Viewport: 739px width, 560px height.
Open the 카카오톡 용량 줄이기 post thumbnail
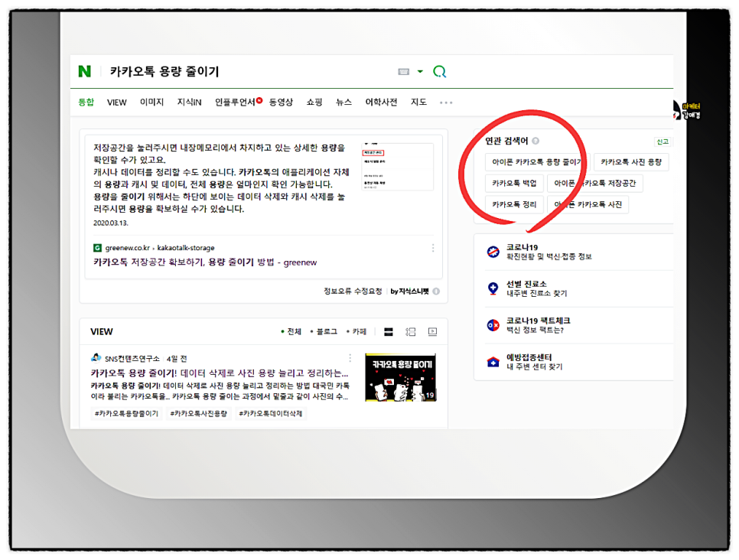tap(401, 377)
